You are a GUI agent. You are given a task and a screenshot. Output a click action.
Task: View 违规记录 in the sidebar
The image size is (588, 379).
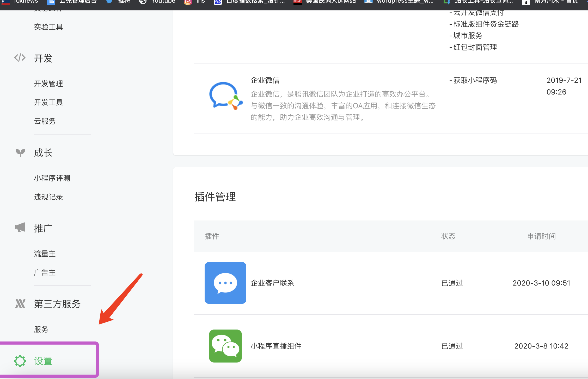48,197
